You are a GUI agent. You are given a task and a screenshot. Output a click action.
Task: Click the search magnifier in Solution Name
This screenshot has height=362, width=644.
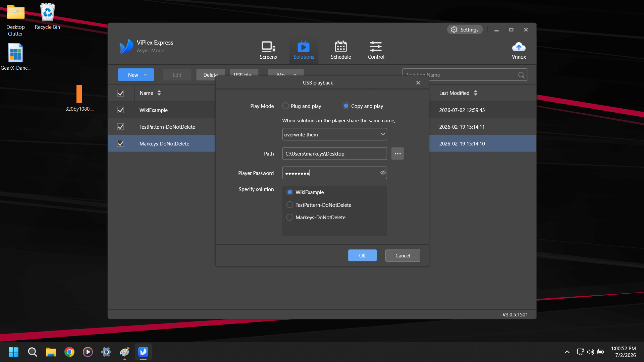click(521, 75)
